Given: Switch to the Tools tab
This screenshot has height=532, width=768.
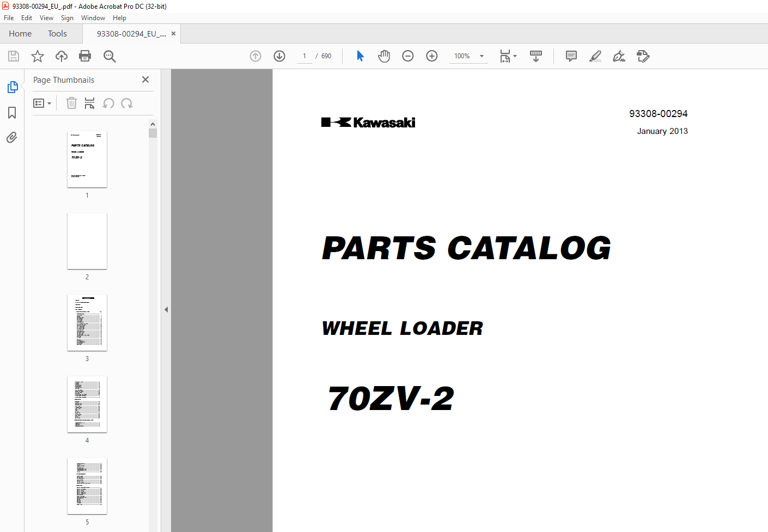Looking at the screenshot, I should tap(57, 34).
